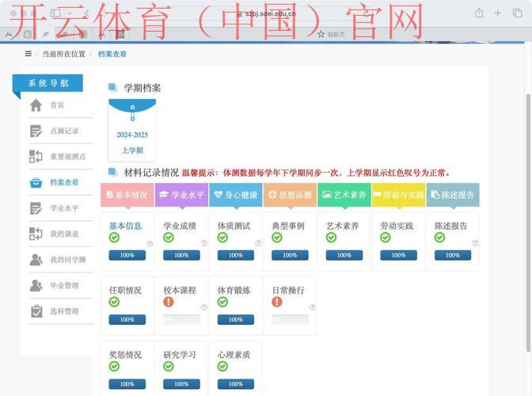532x396 pixels.
Task: Click the 档案查看 breadcrumb link
Action: (112, 54)
